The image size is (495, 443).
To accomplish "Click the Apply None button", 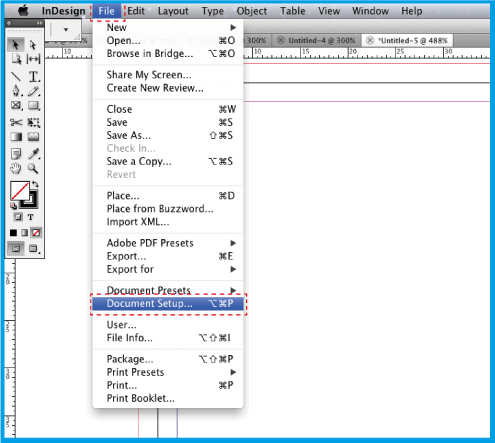I will click(x=36, y=233).
